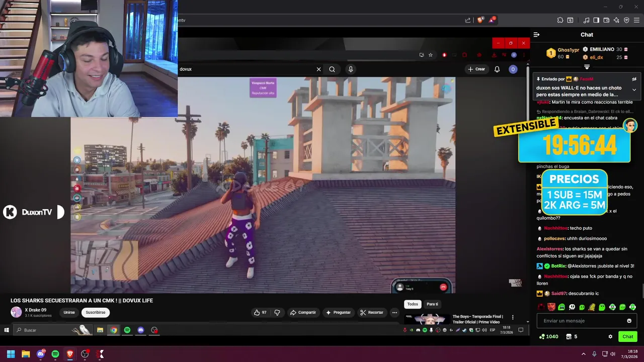644x362 pixels.
Task: Open the Brave Wallet icon
Action: pos(606,20)
